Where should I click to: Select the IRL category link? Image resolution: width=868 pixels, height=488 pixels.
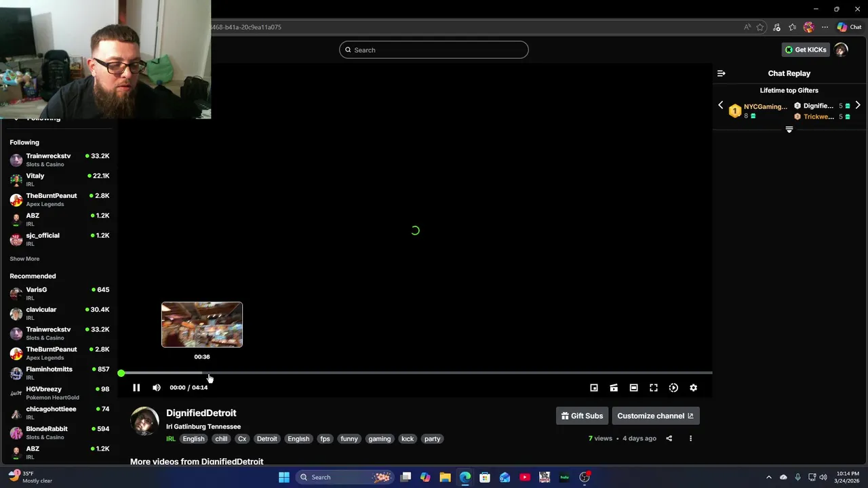(x=171, y=439)
